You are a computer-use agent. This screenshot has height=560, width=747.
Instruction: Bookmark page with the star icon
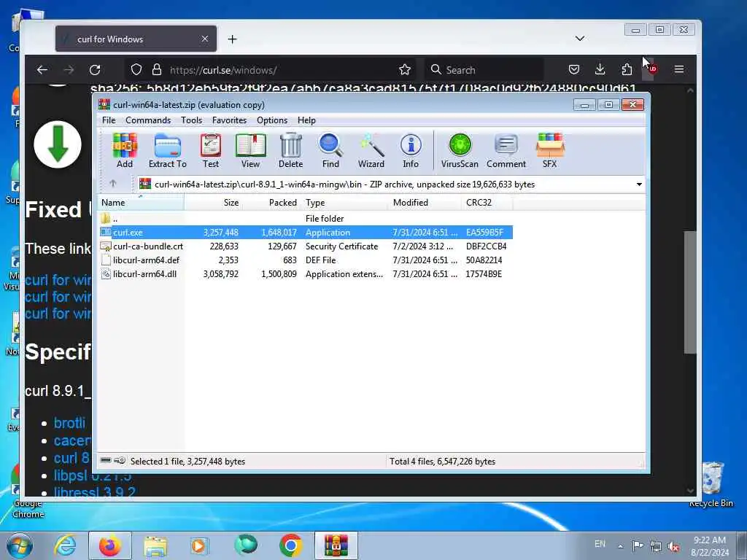point(405,69)
